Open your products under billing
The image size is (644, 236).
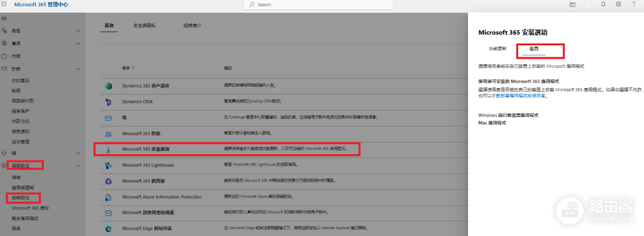21,81
